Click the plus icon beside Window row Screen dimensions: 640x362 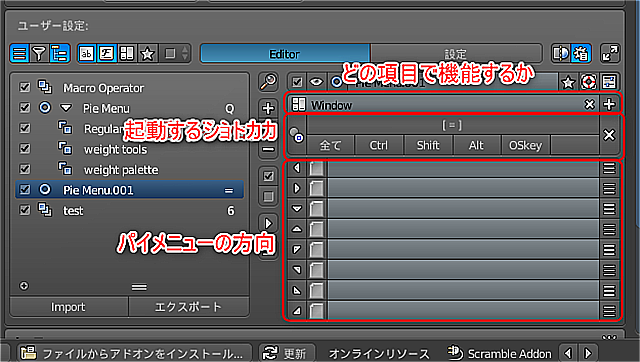tap(609, 104)
